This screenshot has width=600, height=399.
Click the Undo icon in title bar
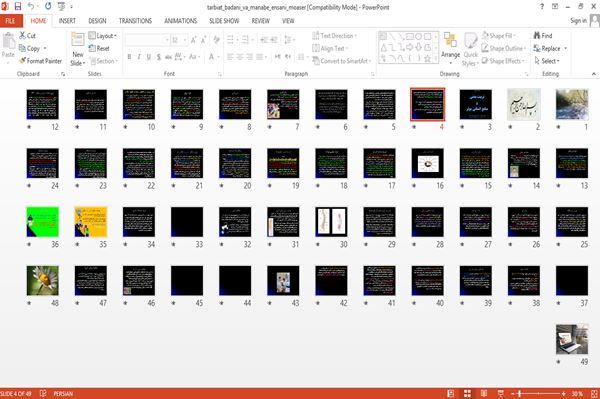31,6
